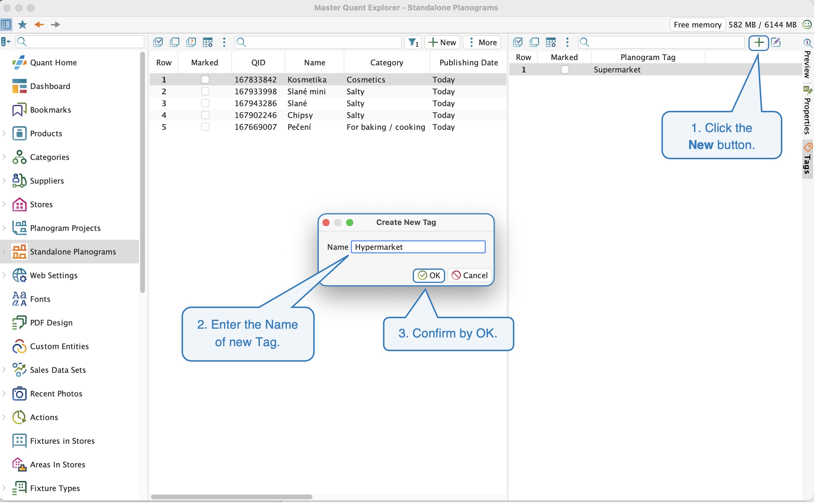Go back with the orange left arrow
Image resolution: width=815 pixels, height=504 pixels.
click(x=39, y=24)
